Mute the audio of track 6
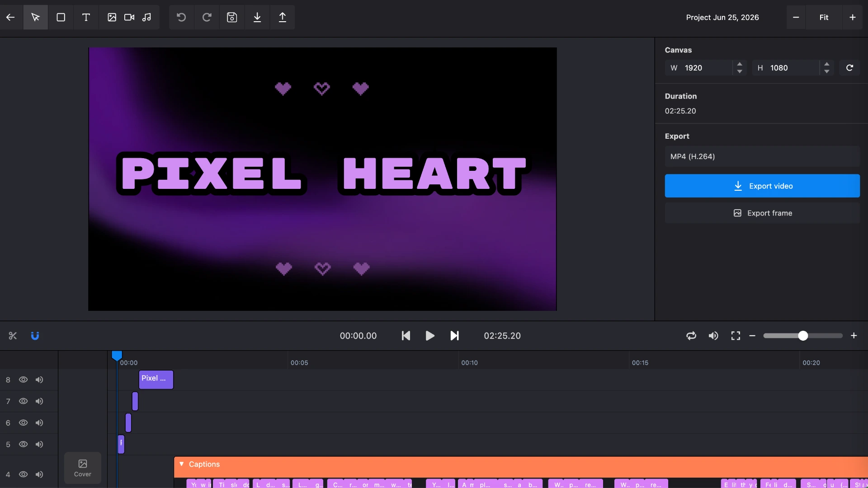This screenshot has height=488, width=868. 39,423
